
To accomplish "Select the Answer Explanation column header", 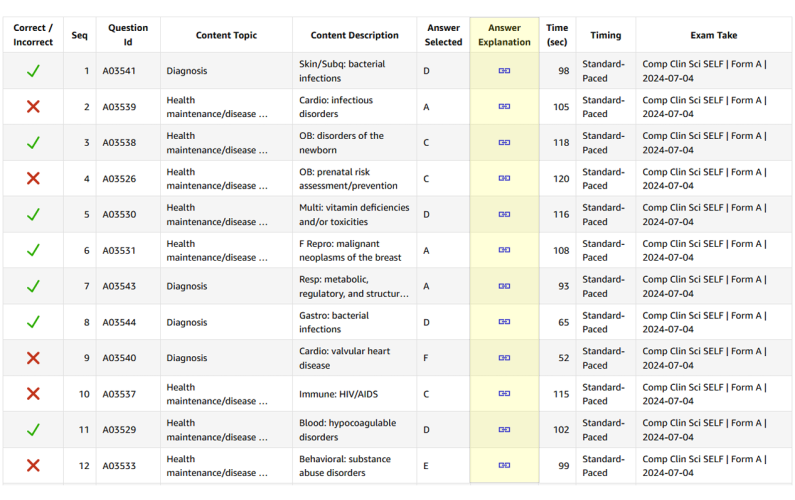I will point(504,35).
